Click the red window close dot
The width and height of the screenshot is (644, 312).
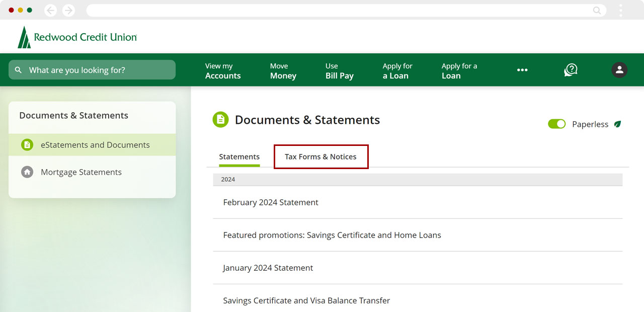coord(11,10)
